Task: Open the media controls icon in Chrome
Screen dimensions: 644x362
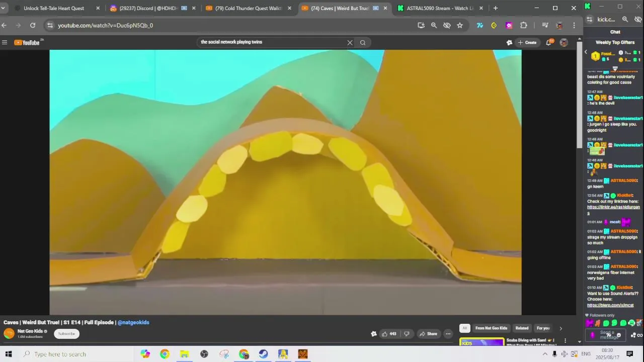Action: [545, 25]
